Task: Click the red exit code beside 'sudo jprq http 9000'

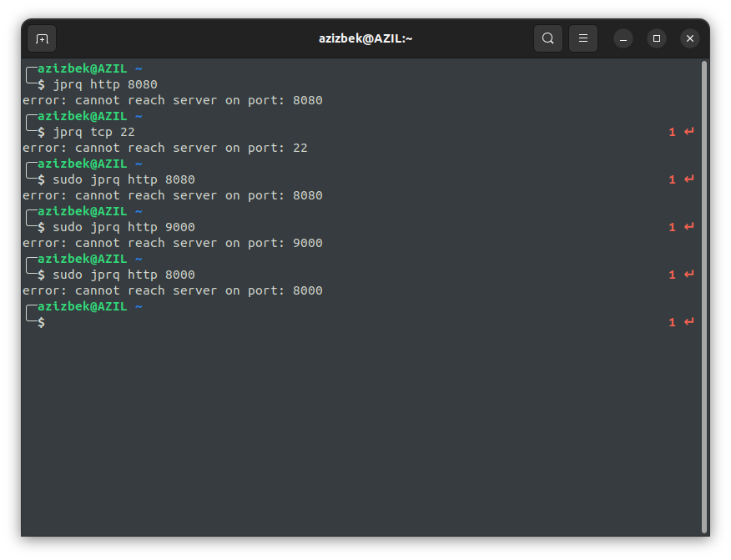Action: click(673, 226)
